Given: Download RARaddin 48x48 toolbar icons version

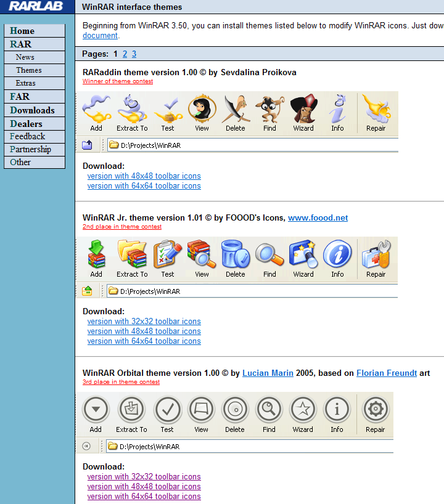Looking at the screenshot, I should [144, 176].
